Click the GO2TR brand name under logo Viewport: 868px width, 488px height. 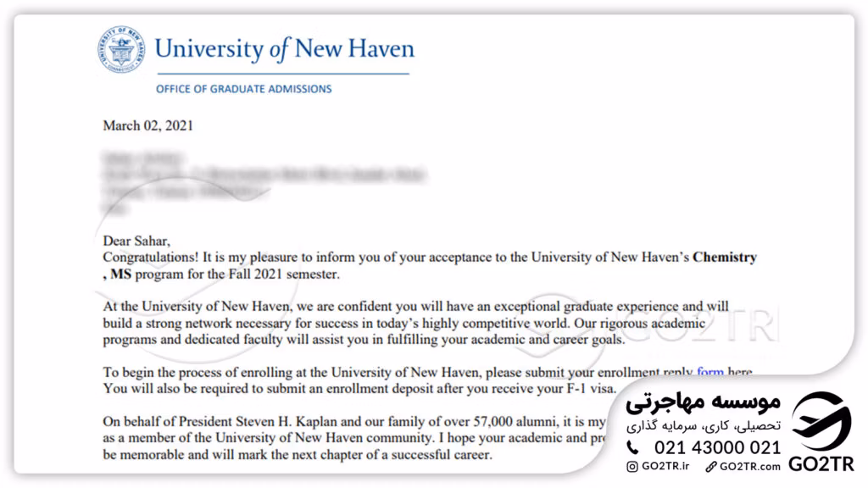pos(821,463)
